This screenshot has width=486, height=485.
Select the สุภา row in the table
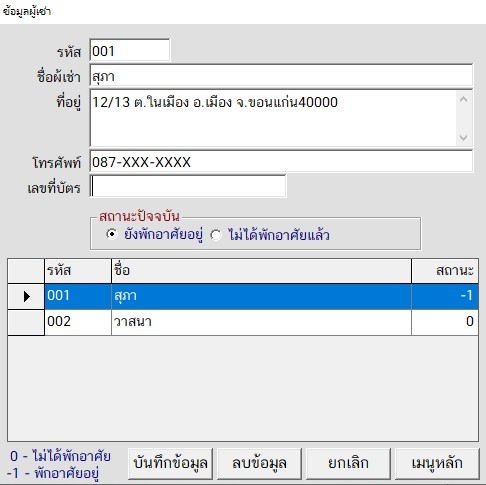click(x=261, y=296)
